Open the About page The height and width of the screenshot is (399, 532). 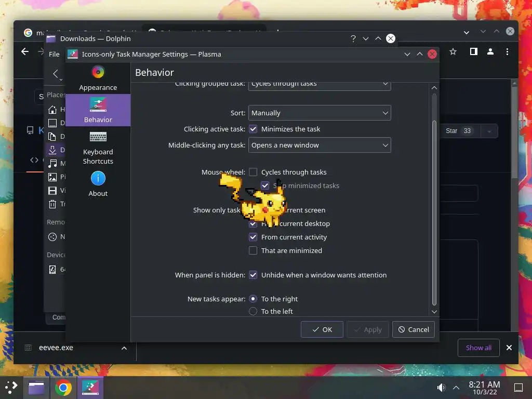click(98, 184)
